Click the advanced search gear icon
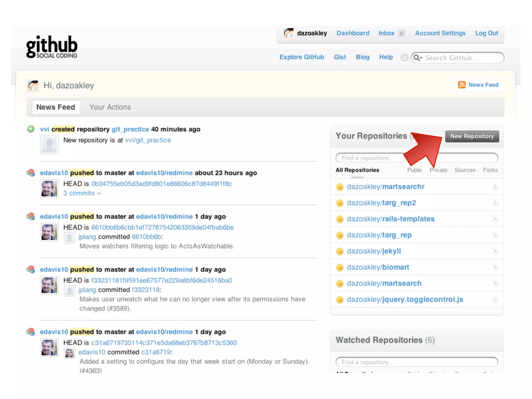 pos(404,57)
